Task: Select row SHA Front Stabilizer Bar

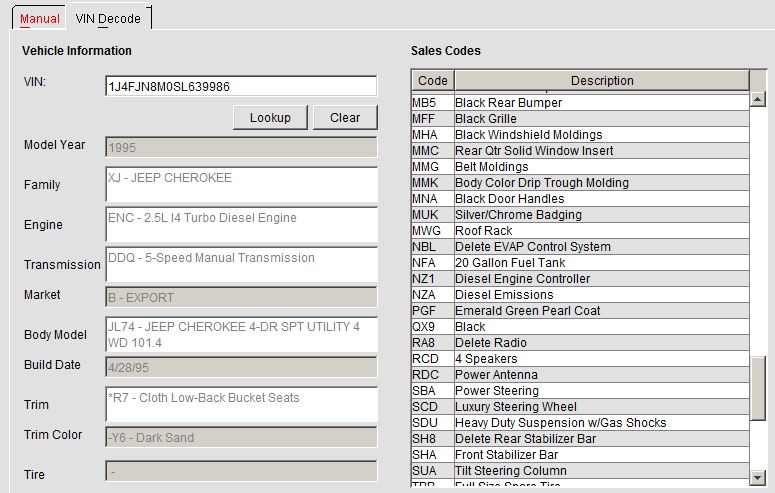Action: click(x=580, y=454)
